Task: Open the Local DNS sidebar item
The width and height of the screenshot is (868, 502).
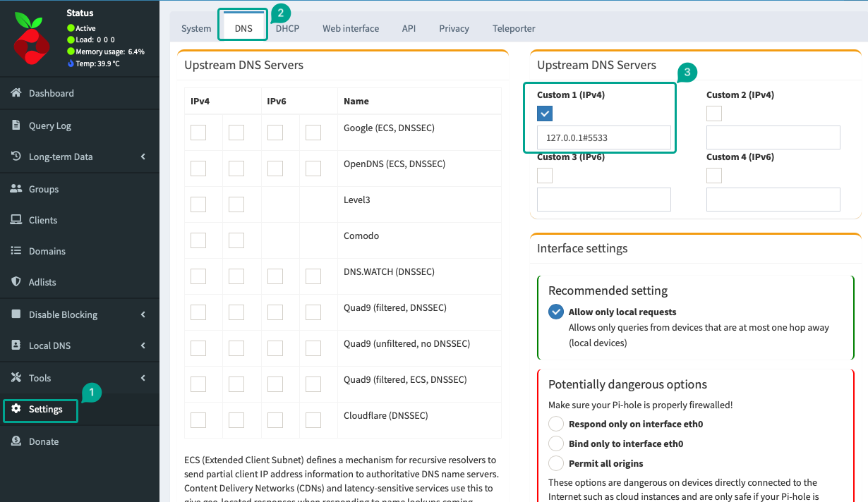Action: coord(49,345)
